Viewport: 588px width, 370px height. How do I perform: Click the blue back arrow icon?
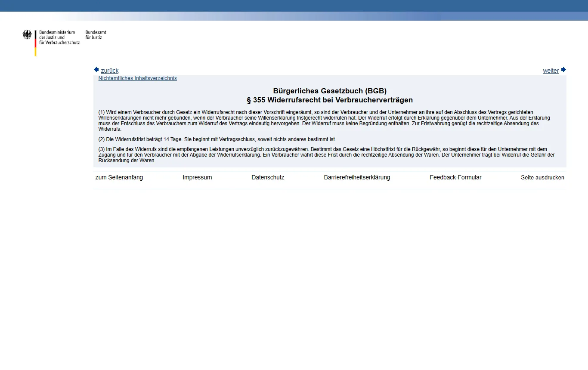tap(96, 70)
